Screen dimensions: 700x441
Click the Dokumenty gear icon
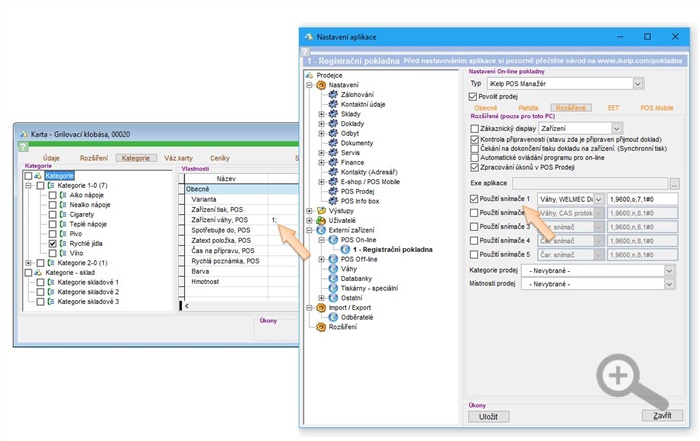[x=333, y=143]
